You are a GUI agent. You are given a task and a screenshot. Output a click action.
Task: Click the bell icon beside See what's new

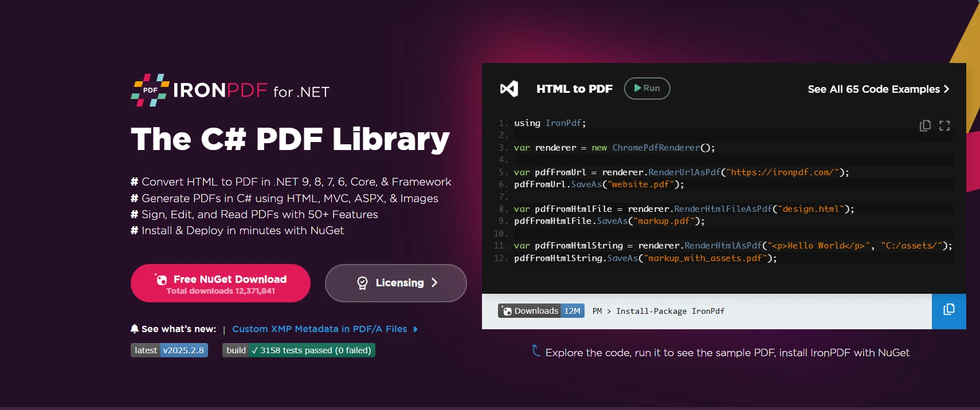[x=135, y=329]
